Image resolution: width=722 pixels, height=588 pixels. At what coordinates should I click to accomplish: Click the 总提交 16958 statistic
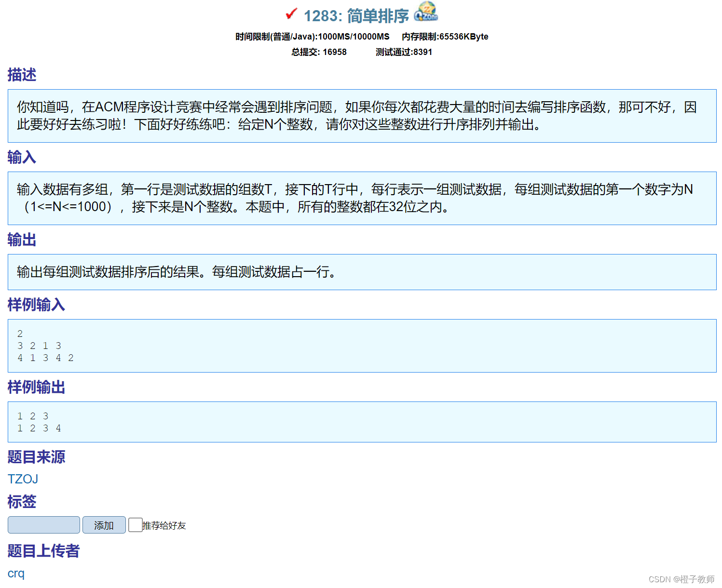pyautogui.click(x=319, y=52)
